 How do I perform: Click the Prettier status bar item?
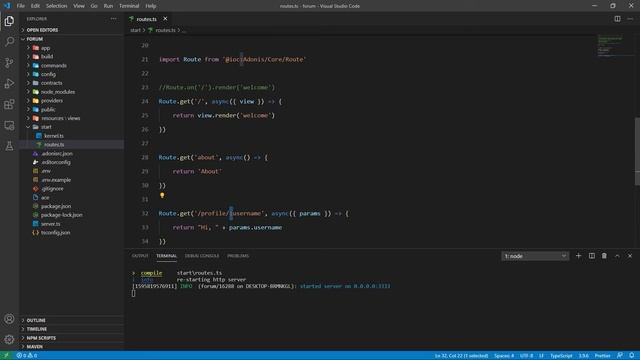point(602,356)
